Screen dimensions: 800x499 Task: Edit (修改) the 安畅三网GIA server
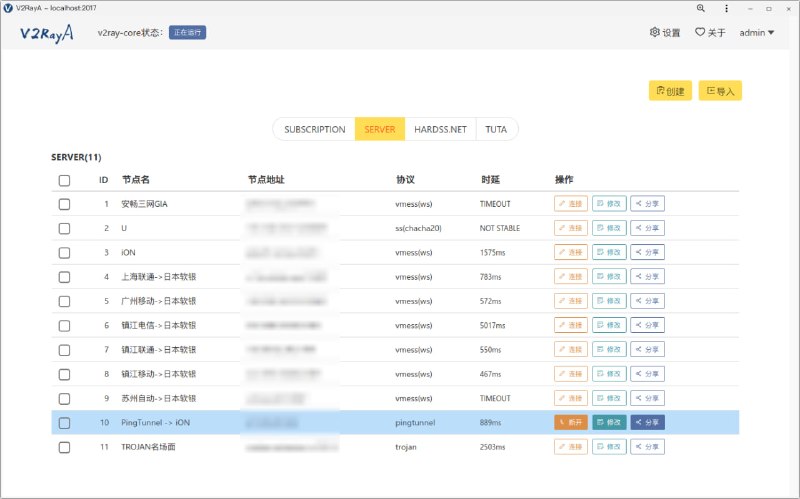point(609,204)
